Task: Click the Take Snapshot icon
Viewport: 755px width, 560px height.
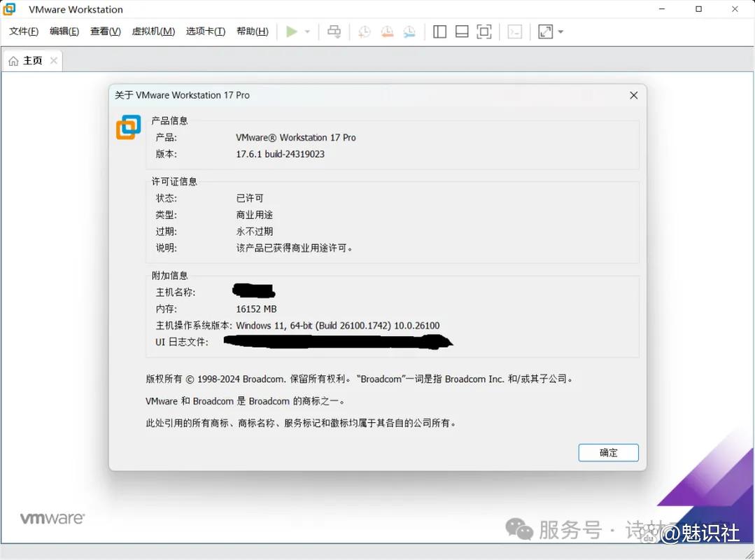Action: 364,31
